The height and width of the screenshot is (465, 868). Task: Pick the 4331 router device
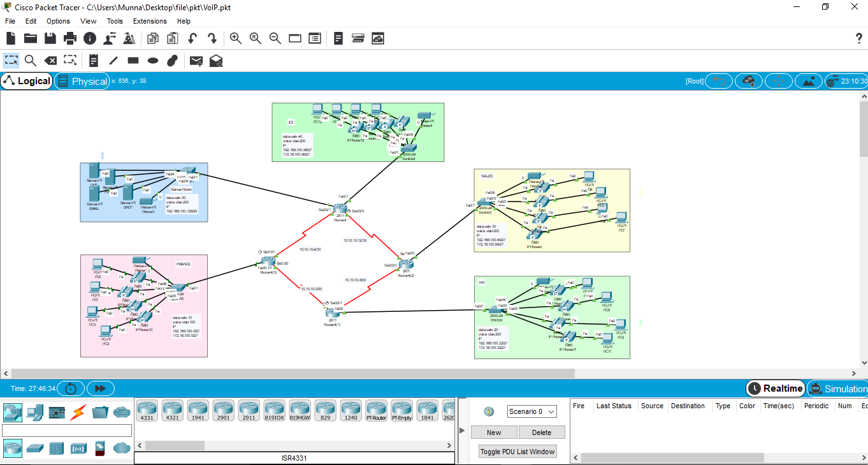tap(147, 410)
